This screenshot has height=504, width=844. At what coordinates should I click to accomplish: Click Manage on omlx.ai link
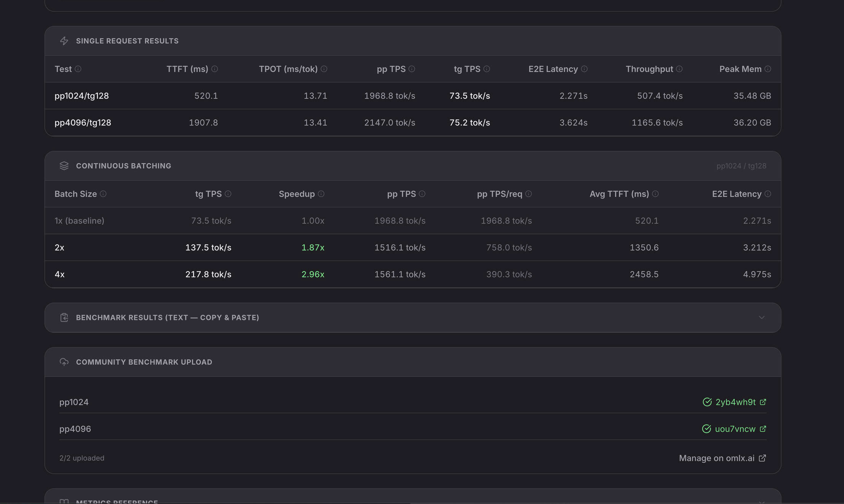(x=723, y=458)
